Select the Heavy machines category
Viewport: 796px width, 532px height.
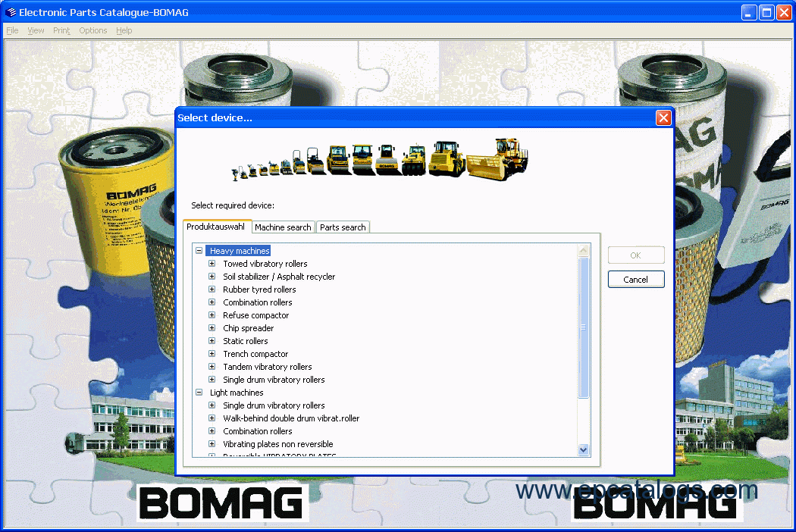[x=240, y=251]
